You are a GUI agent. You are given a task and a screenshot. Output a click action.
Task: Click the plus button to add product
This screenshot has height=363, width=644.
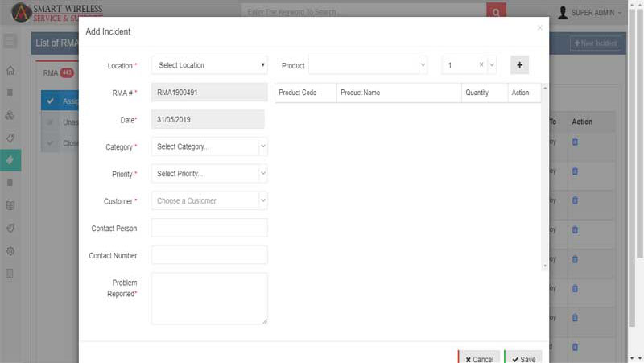519,65
